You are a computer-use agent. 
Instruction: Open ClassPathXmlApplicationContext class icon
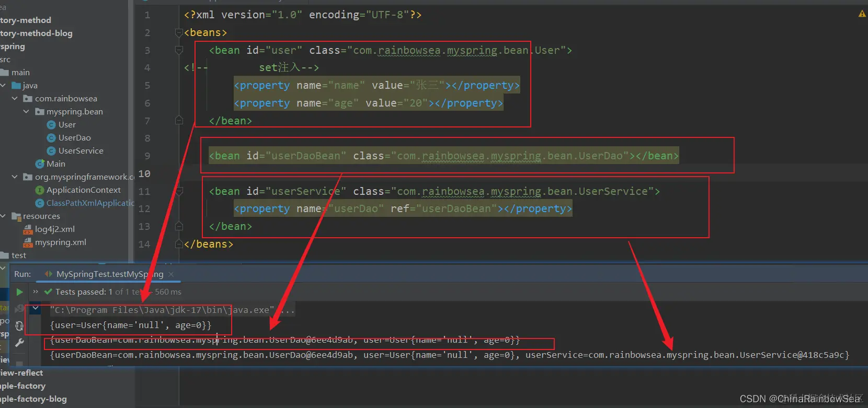click(x=40, y=203)
